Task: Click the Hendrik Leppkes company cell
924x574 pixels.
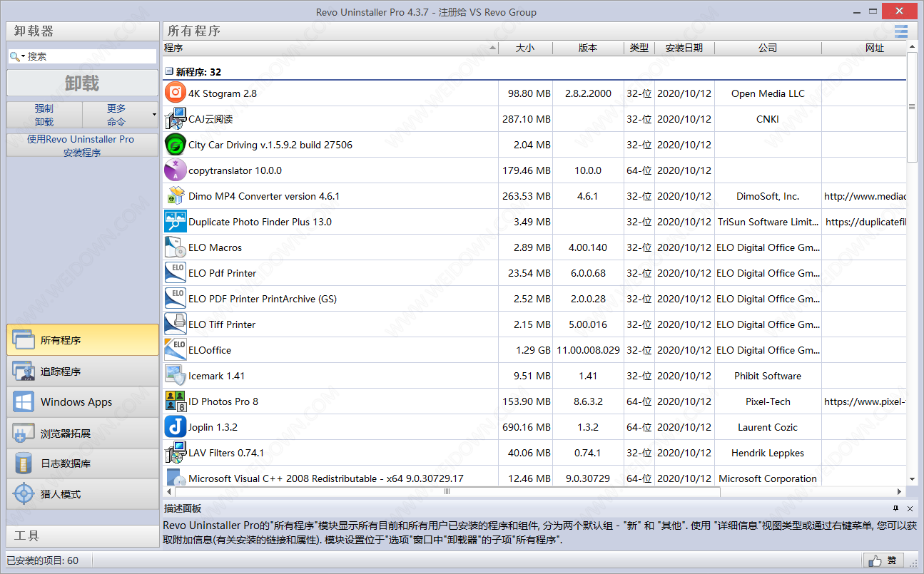Action: [x=768, y=453]
